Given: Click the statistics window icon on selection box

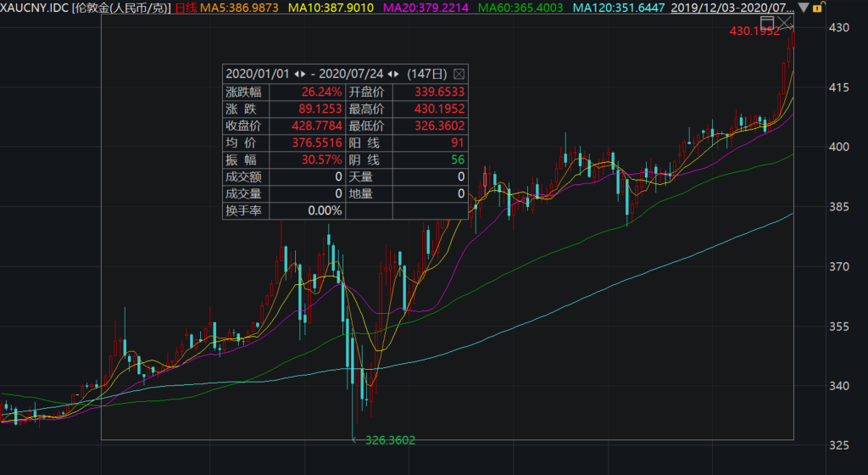Looking at the screenshot, I should tap(767, 23).
